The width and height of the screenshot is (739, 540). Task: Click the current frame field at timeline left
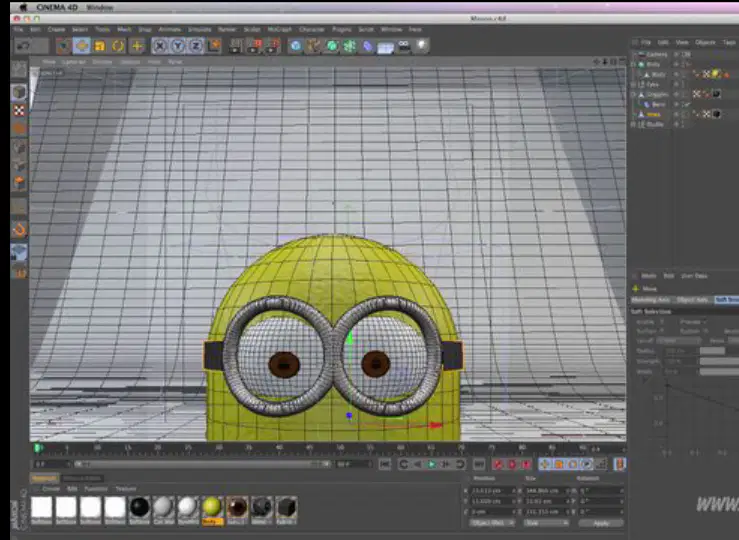tap(52, 465)
